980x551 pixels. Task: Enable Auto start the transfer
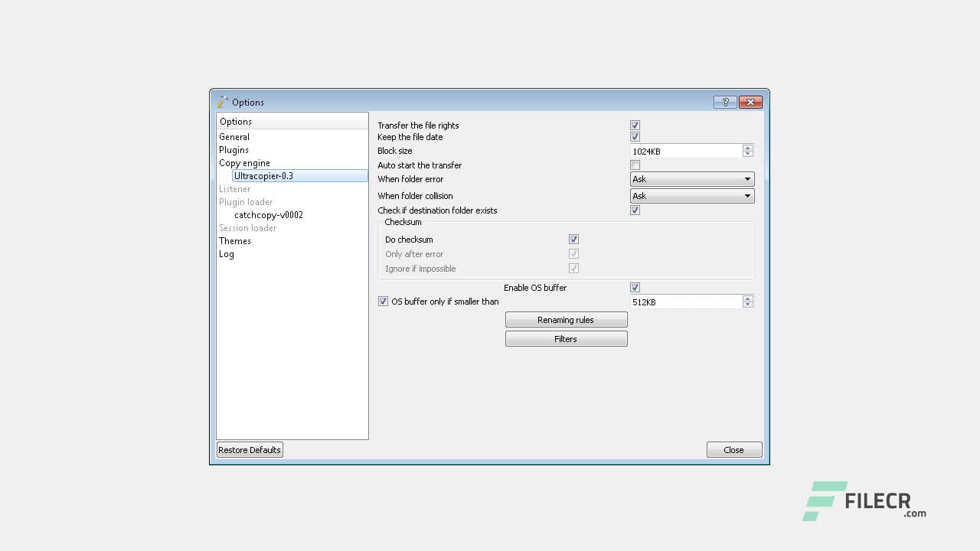click(635, 165)
